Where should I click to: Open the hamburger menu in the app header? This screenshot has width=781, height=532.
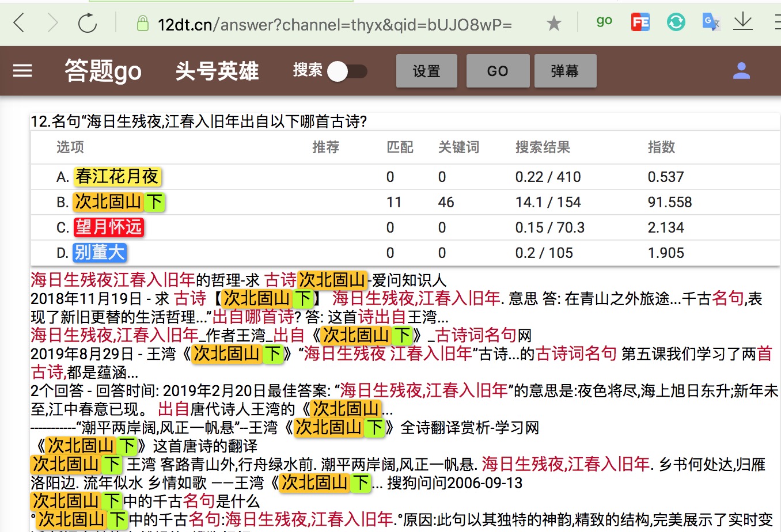click(22, 71)
